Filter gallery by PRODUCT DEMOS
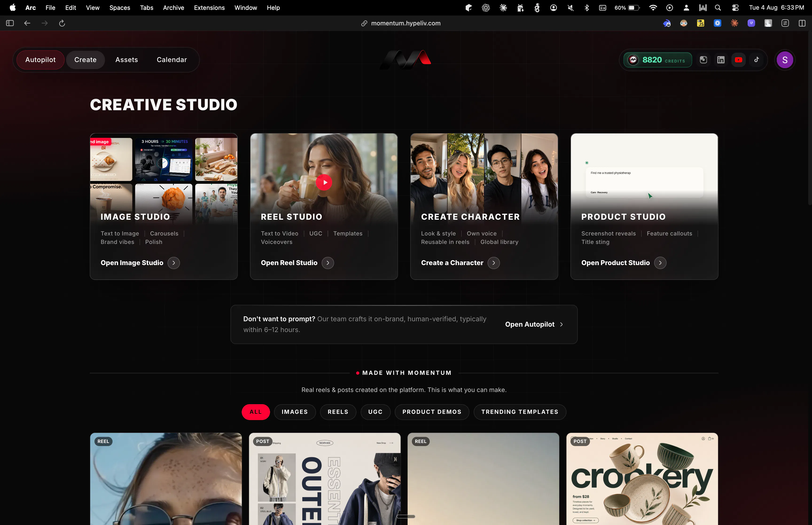This screenshot has height=525, width=812. (432, 412)
